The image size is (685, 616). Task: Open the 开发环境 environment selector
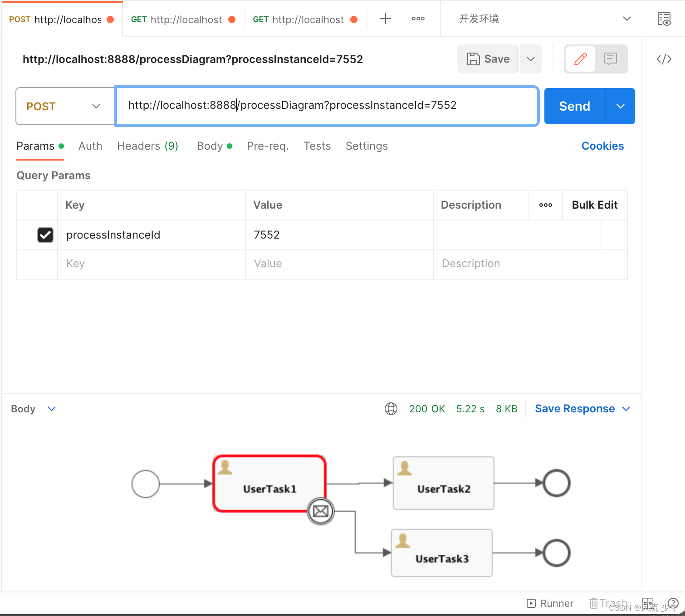pyautogui.click(x=544, y=19)
